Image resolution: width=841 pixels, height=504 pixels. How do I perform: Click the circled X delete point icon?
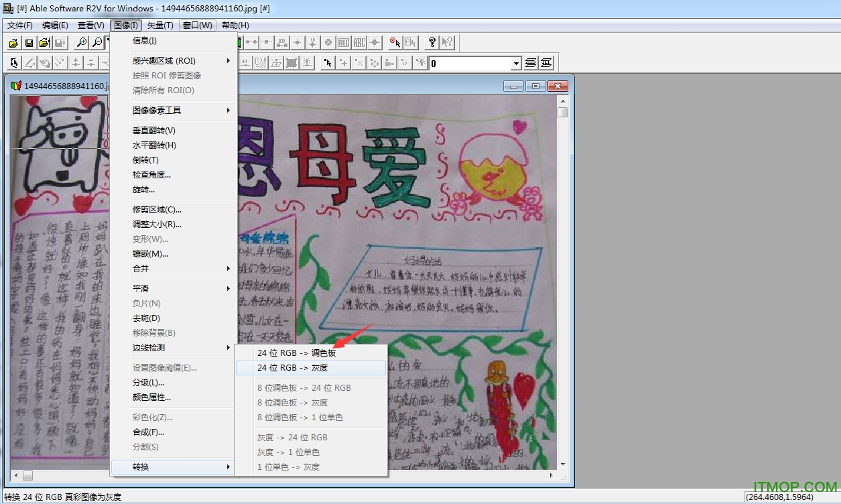point(328,42)
